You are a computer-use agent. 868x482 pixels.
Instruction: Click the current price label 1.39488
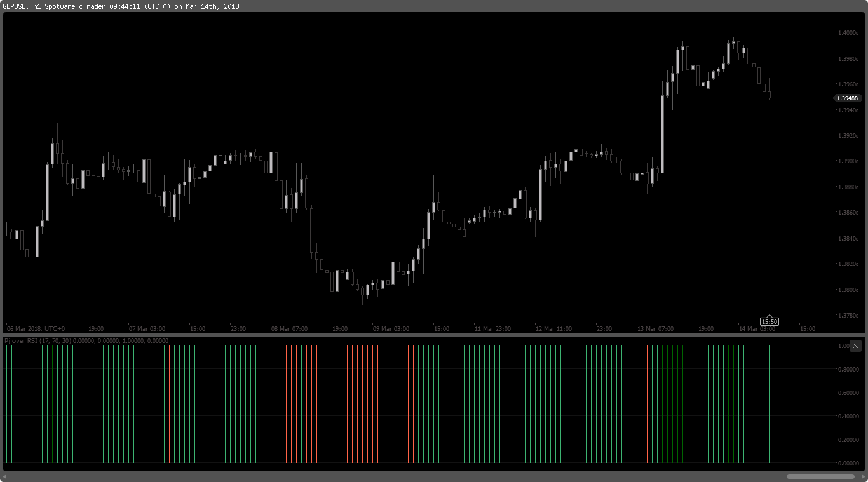point(848,98)
